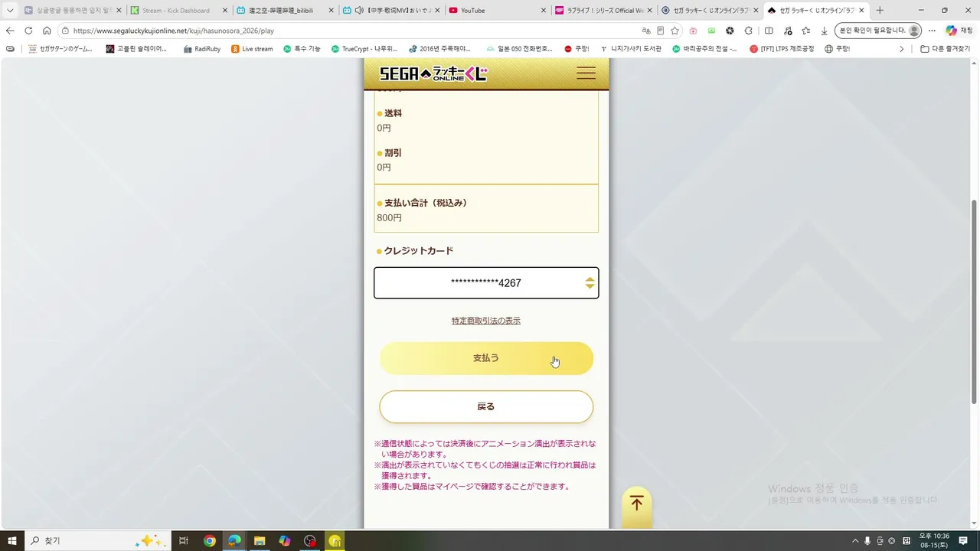Open Task View on the taskbar
This screenshot has height=551, width=980.
point(184,540)
